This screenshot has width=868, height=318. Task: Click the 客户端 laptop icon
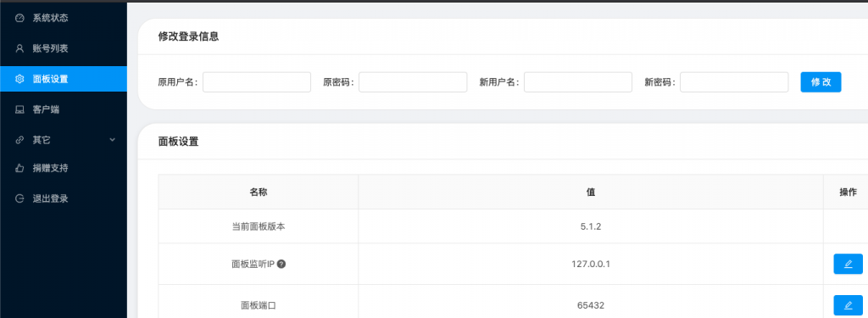(x=19, y=109)
